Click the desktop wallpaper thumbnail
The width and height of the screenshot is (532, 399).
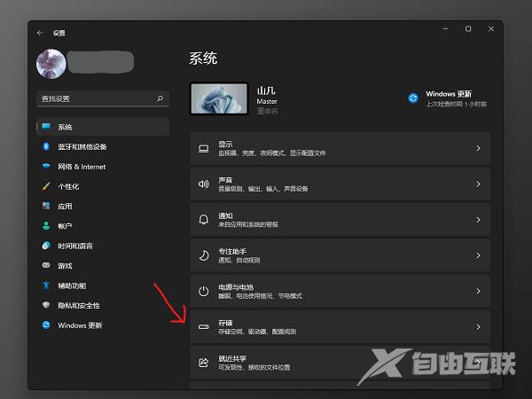(219, 98)
